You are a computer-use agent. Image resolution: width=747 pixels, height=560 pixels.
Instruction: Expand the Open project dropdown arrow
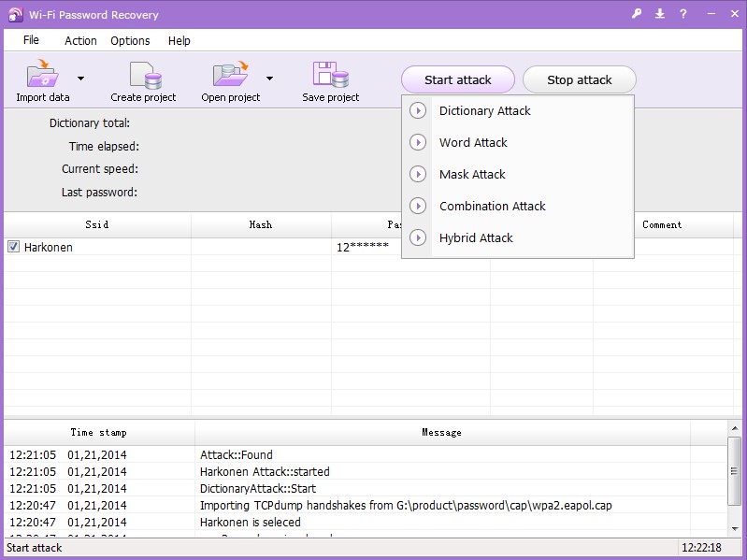[x=269, y=79]
